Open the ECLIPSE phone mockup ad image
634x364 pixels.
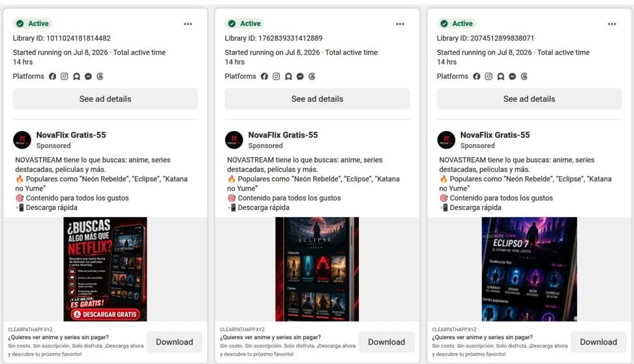pos(318,269)
